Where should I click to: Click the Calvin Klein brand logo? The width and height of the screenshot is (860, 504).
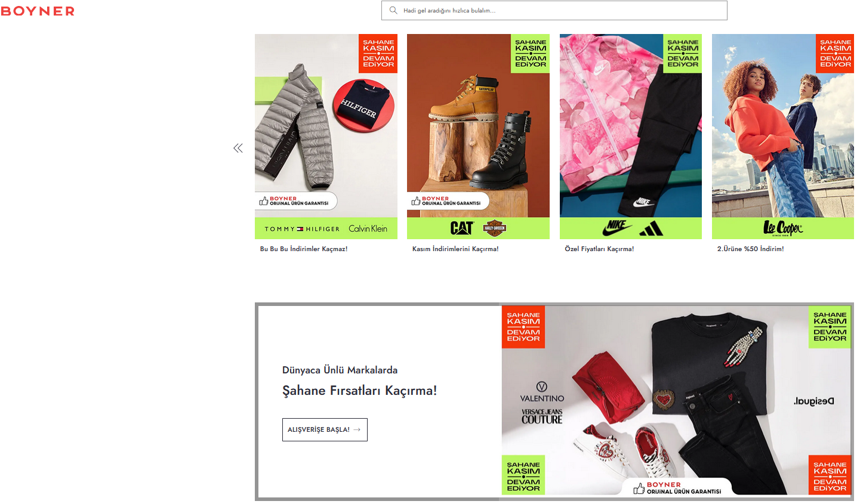pos(368,228)
